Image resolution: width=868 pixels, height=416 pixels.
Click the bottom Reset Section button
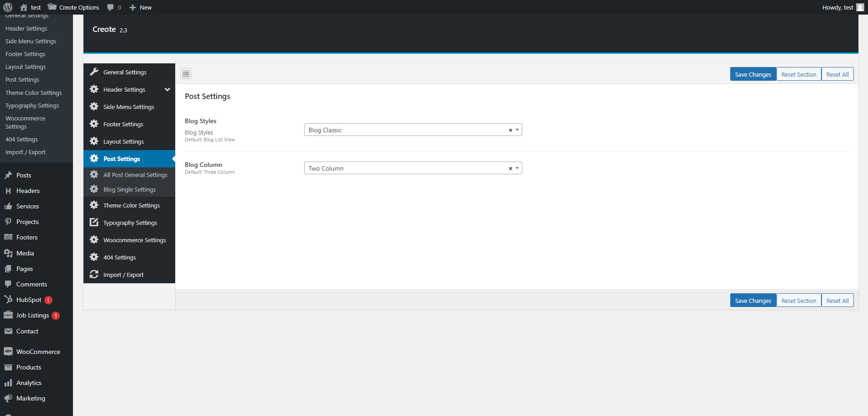tap(798, 301)
